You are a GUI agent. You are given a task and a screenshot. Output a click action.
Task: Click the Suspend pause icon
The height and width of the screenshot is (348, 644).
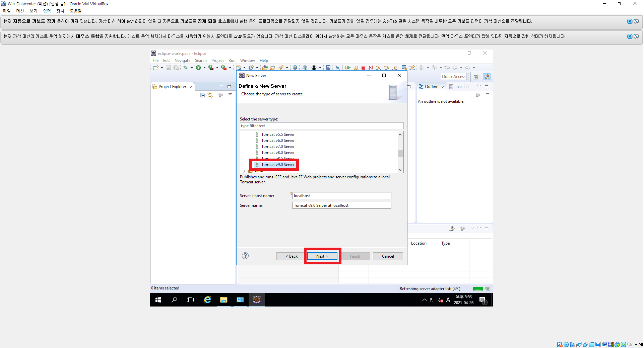(356, 68)
